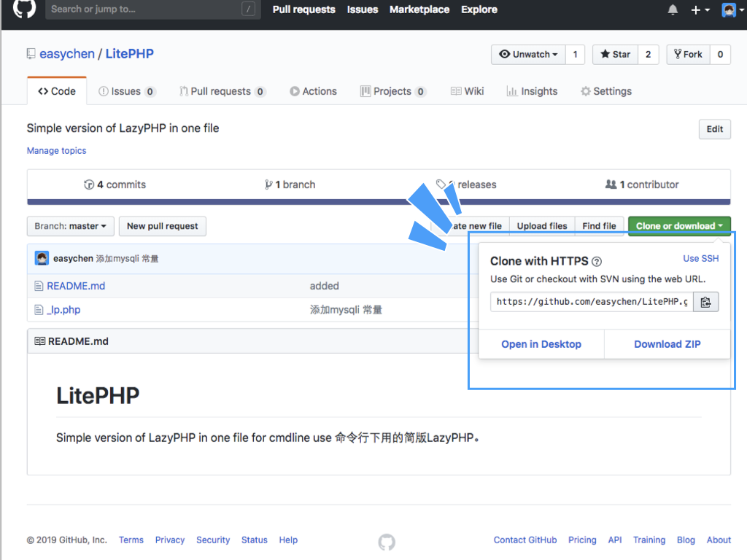Click the GitHub Octocat logo in header

pyautogui.click(x=24, y=7)
